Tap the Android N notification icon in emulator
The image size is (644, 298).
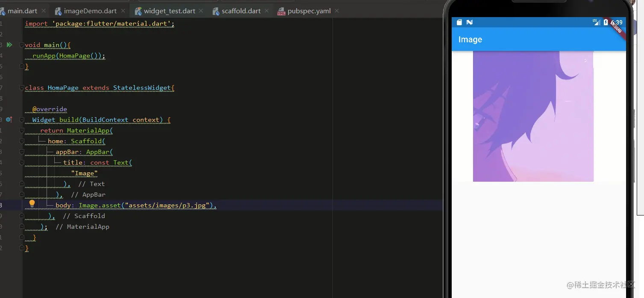(x=470, y=22)
